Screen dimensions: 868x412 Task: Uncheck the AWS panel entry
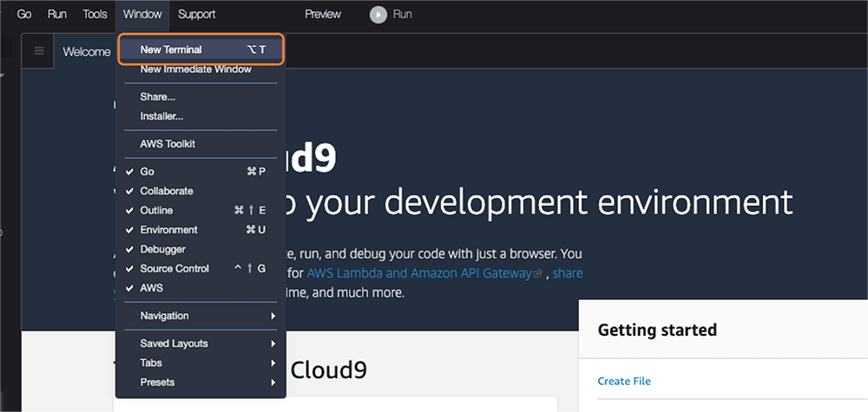(151, 288)
